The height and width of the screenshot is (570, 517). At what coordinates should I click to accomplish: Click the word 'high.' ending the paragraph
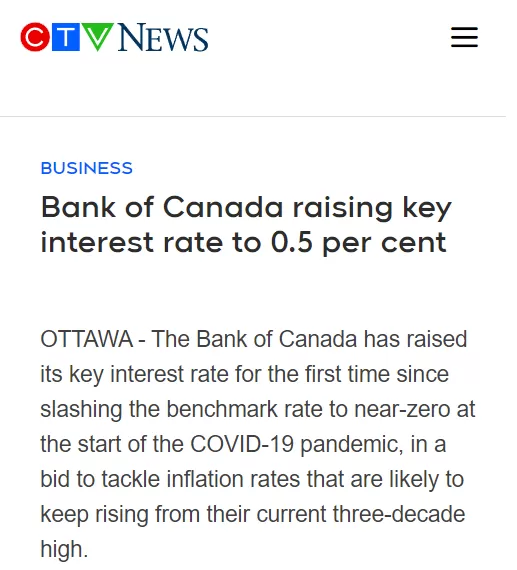[64, 549]
